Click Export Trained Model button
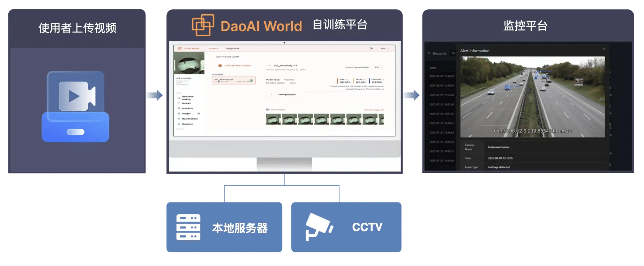Viewport: 644px width, 266px height. 357,67
